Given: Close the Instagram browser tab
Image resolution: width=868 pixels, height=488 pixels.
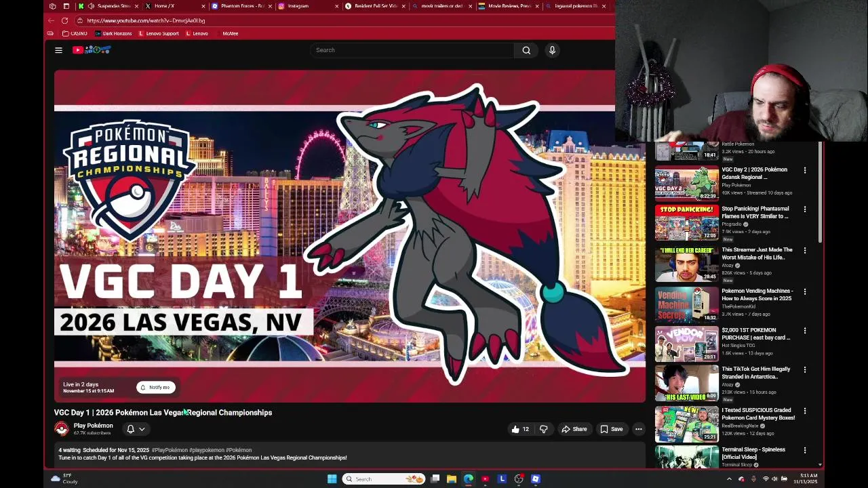Looking at the screenshot, I should (336, 6).
